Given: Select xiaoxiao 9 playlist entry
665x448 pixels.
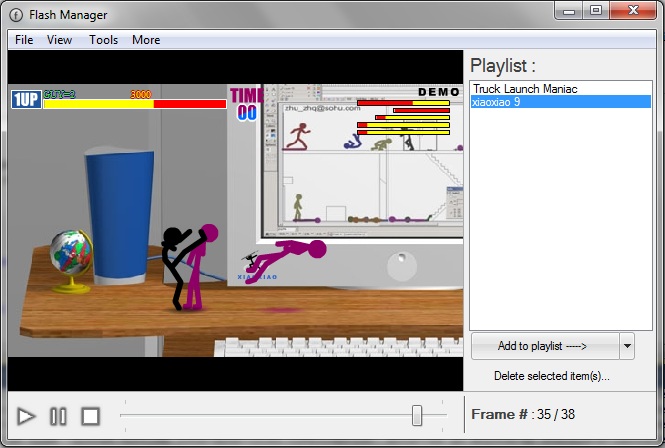Looking at the screenshot, I should coord(561,102).
